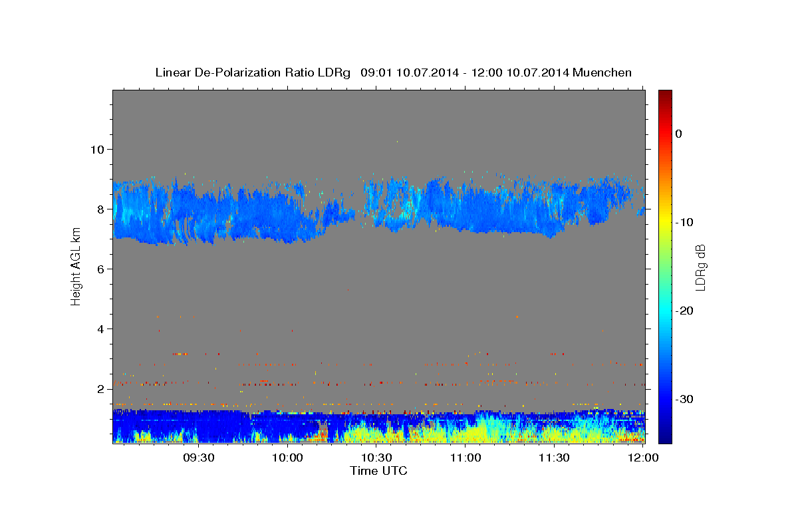The width and height of the screenshot is (798, 532).
Task: Pick the dark blue bottom of colorbar
Action: (x=665, y=438)
